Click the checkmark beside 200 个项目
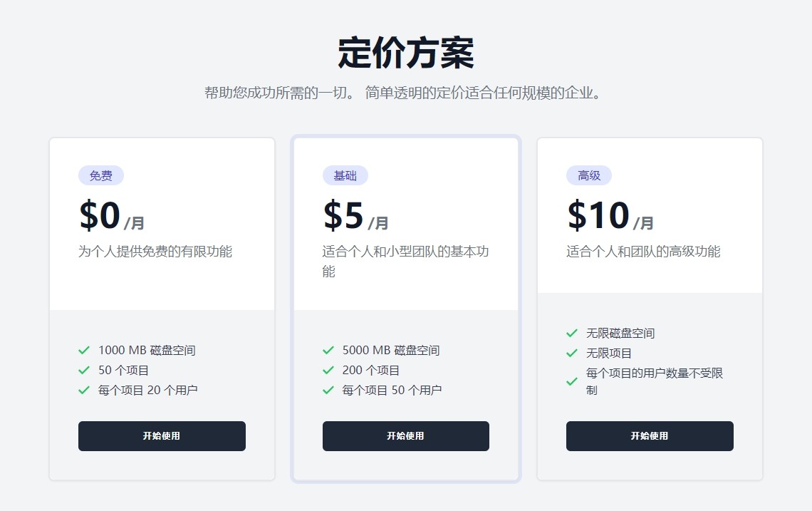 [328, 370]
